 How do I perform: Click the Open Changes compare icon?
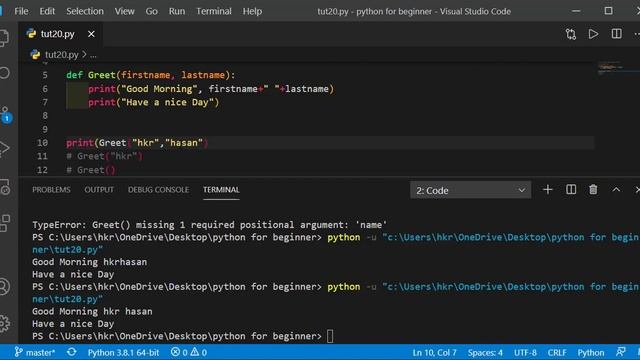tap(571, 34)
